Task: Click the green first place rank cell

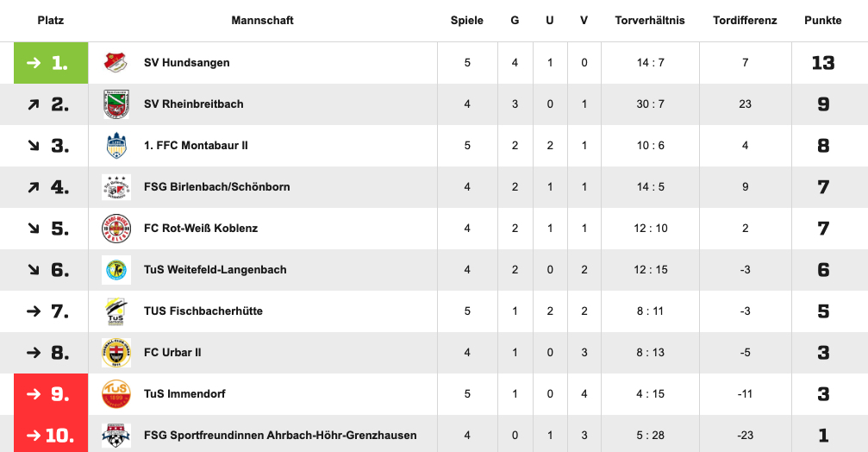Action: [x=51, y=63]
